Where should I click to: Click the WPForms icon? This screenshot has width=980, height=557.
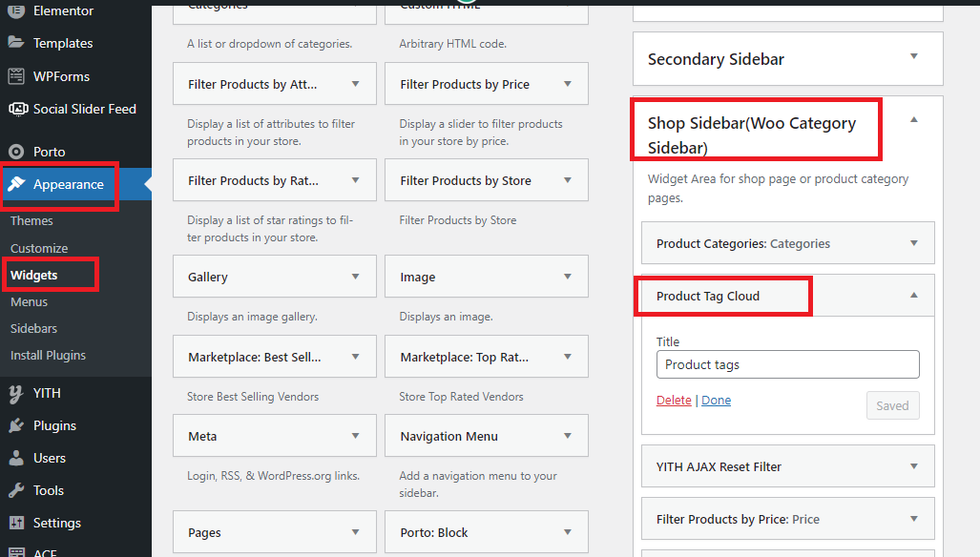coord(15,76)
